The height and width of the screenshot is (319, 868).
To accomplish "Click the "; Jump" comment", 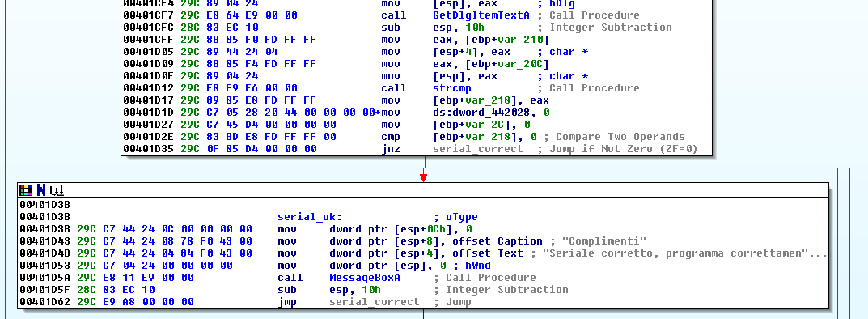I will (x=452, y=302).
